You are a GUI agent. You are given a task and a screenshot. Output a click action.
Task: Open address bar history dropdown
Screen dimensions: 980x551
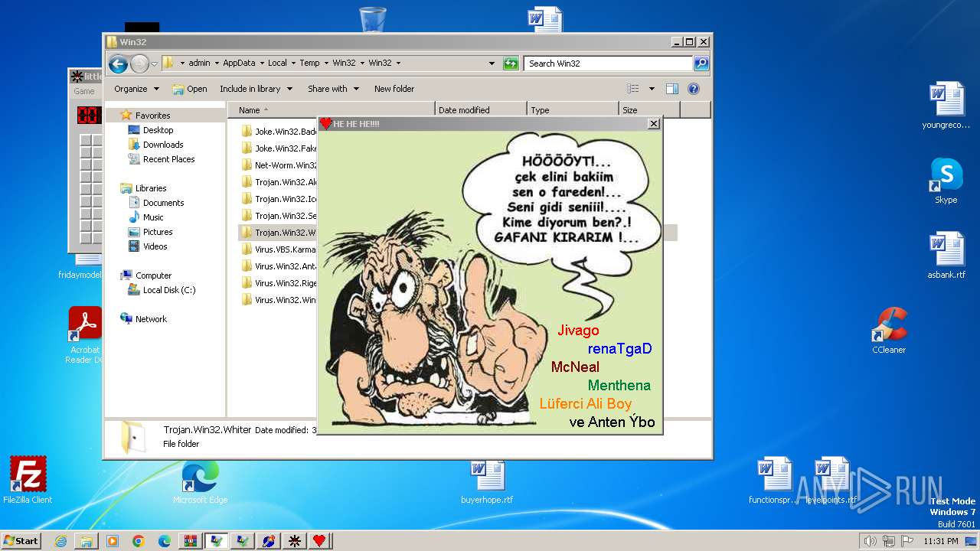tap(492, 64)
